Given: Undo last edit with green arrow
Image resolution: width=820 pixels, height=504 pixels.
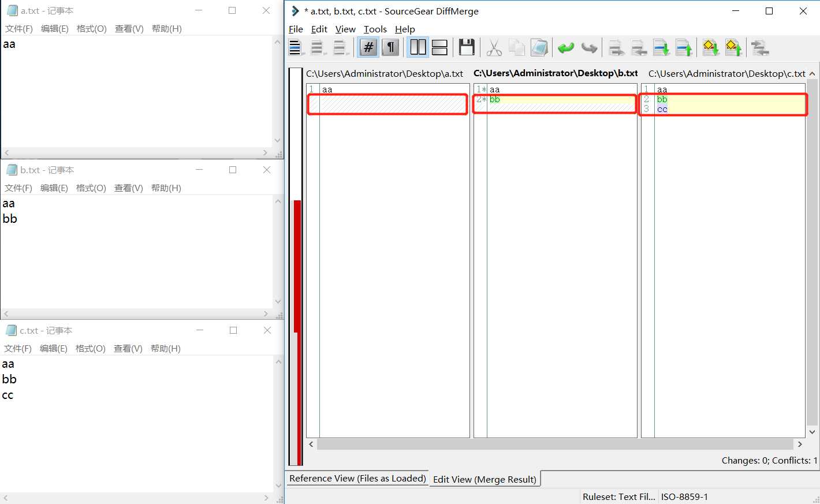Looking at the screenshot, I should pyautogui.click(x=566, y=48).
